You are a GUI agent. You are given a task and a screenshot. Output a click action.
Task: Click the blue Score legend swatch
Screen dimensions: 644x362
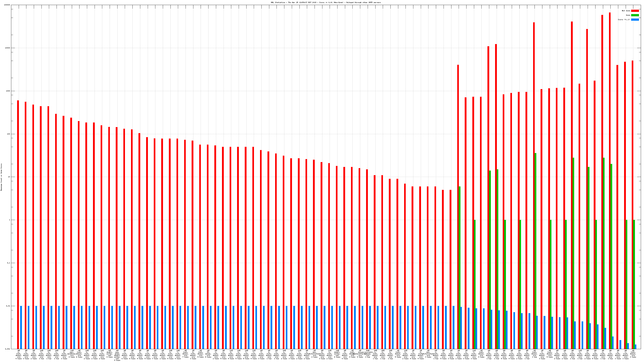pos(635,20)
